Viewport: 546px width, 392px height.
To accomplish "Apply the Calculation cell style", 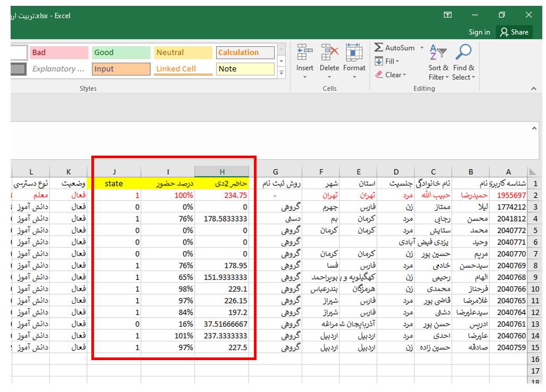I will point(245,53).
